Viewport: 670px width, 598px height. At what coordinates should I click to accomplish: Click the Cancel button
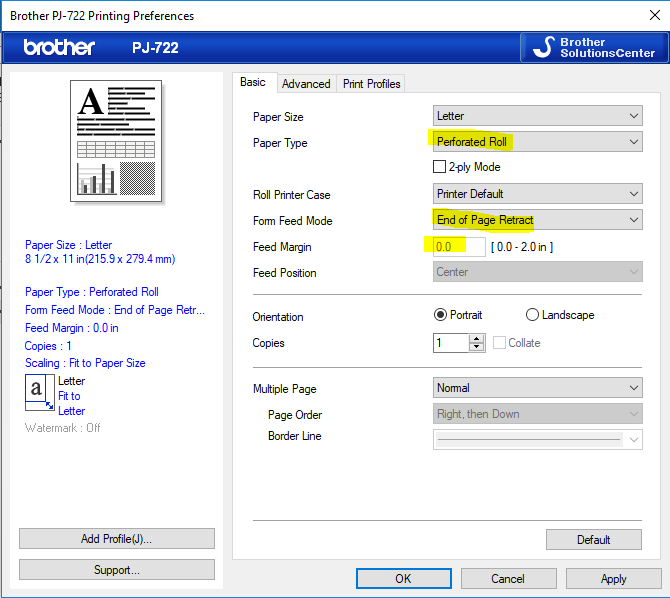[x=508, y=578]
